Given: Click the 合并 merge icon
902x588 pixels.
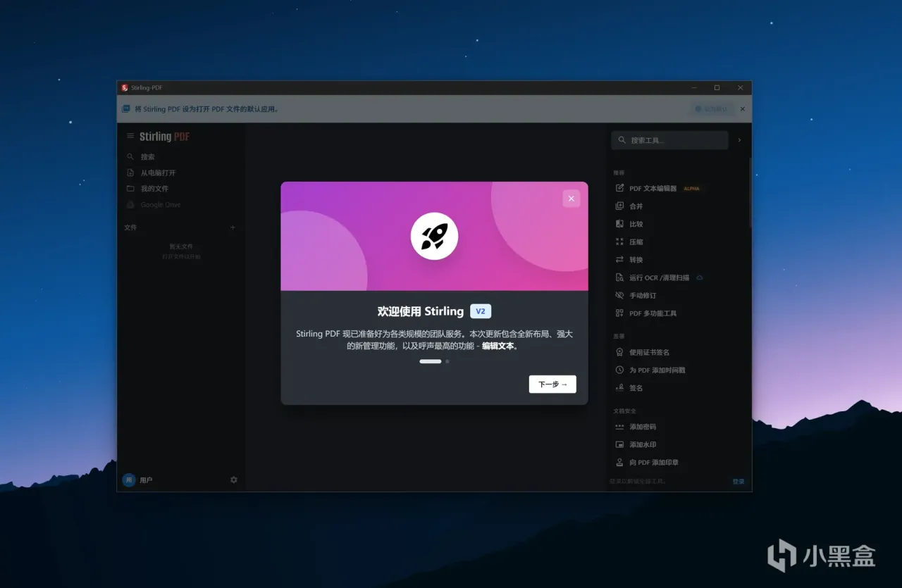Looking at the screenshot, I should tap(619, 206).
